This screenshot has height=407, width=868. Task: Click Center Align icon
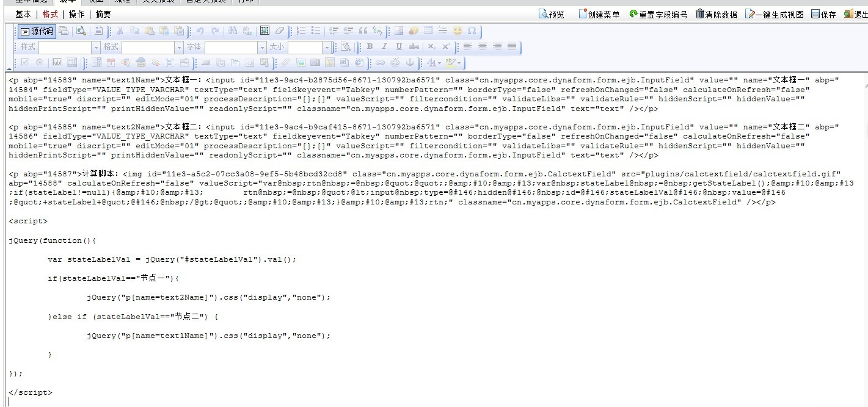pyautogui.click(x=483, y=46)
